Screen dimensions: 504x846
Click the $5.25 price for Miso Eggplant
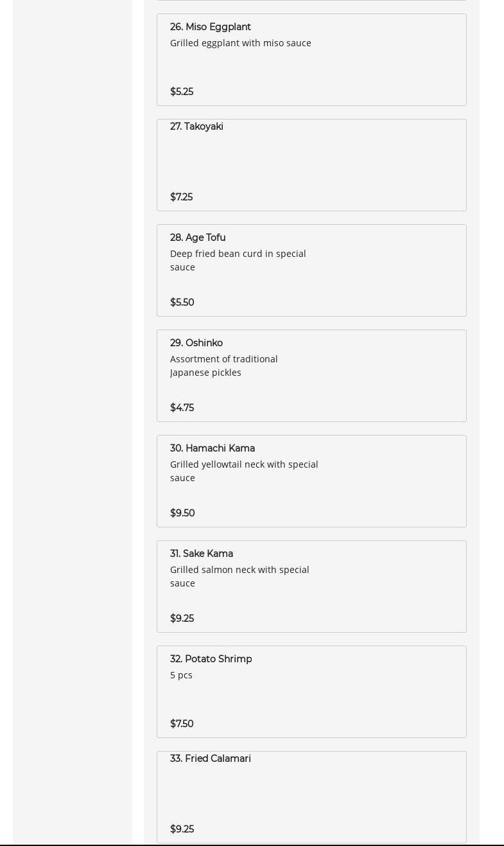(x=182, y=92)
